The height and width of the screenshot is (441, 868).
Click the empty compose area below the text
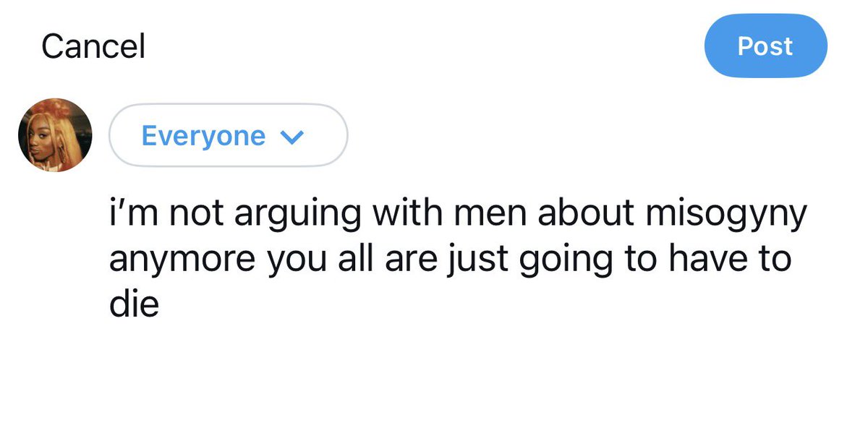pyautogui.click(x=457, y=380)
